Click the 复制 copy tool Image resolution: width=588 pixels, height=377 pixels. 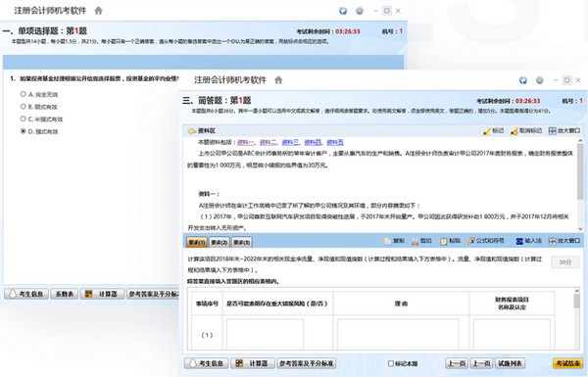pos(394,241)
